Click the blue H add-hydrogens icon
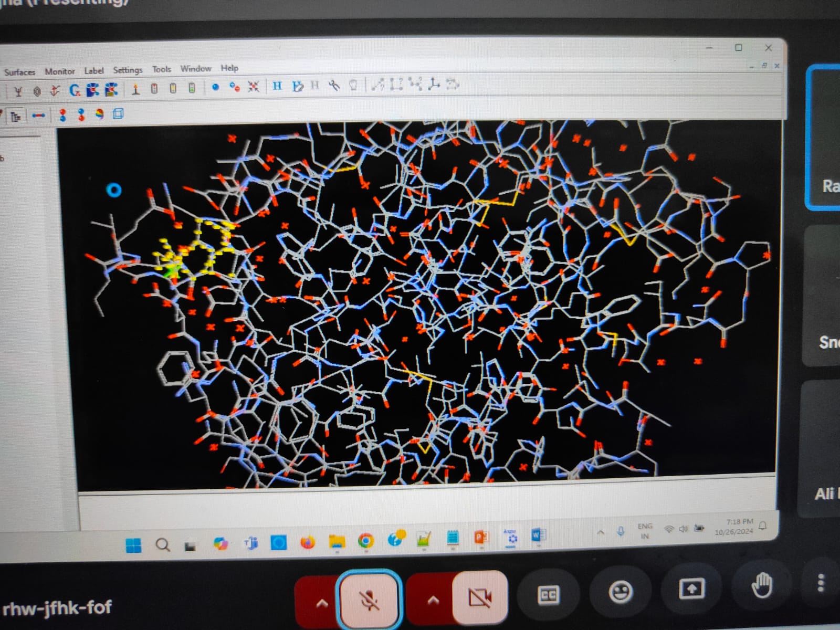 pyautogui.click(x=277, y=86)
